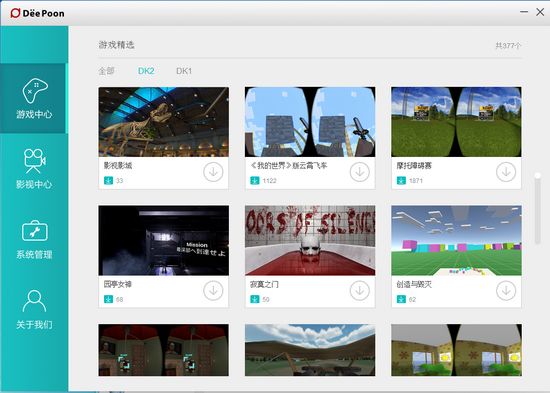
Task: Click teal download-count icon beside 68
Action: tap(108, 299)
